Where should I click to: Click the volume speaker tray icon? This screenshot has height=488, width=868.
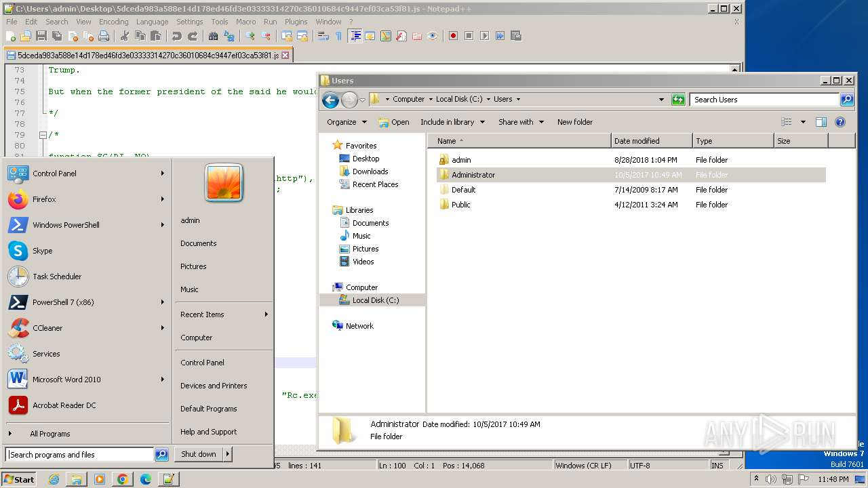point(771,479)
